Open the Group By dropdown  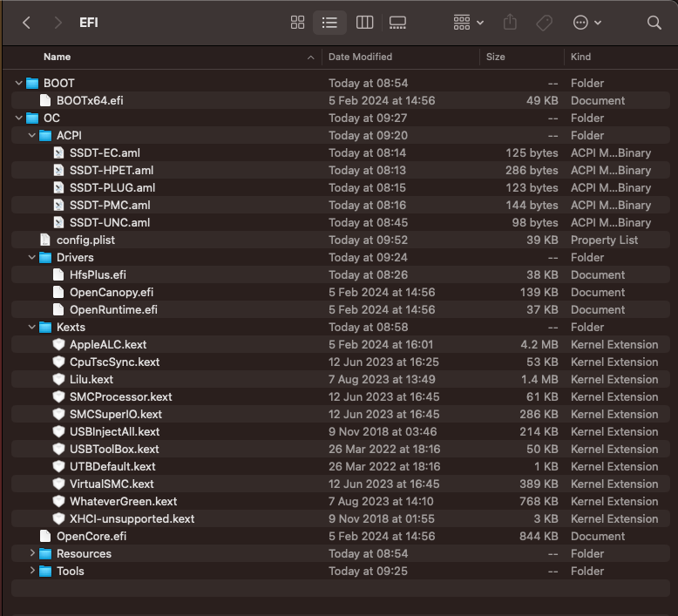pos(468,23)
